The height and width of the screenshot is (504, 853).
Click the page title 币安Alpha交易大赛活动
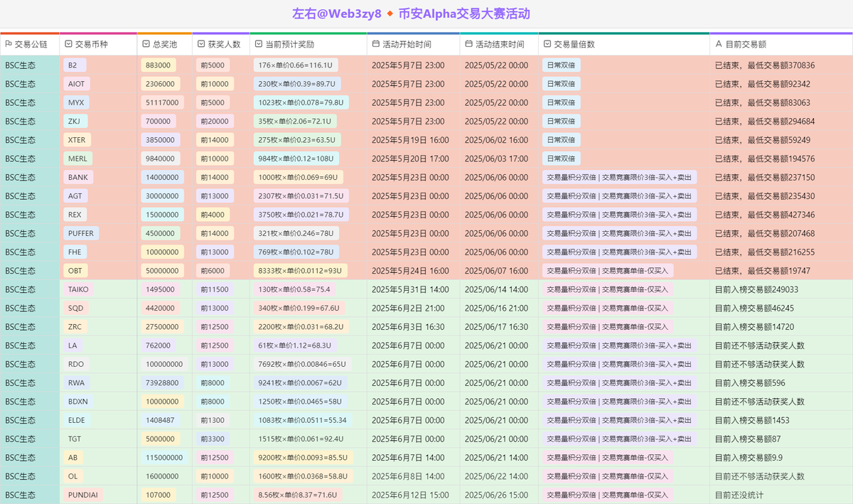pyautogui.click(x=464, y=14)
